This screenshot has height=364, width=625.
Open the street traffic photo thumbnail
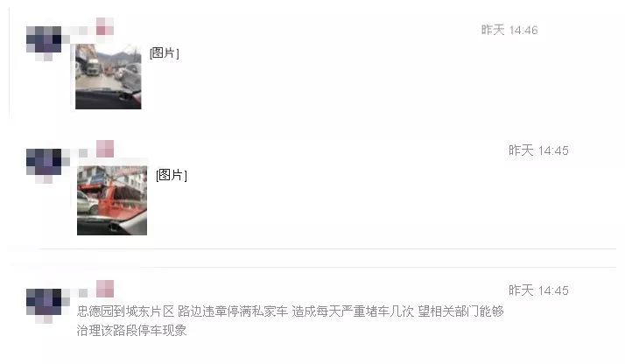[x=109, y=76]
